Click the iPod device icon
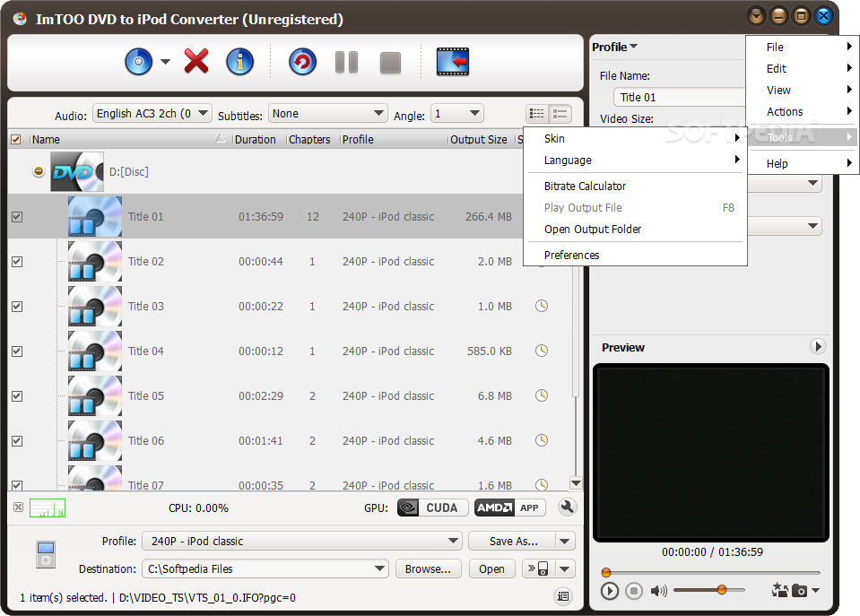The image size is (860, 616). click(x=46, y=554)
